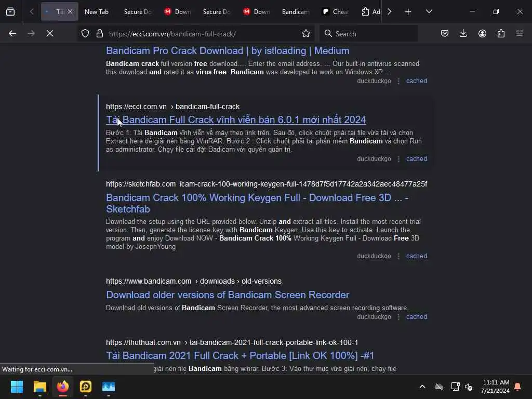
Task: Click https://ecci.com.vn result URL text
Action: point(136,107)
